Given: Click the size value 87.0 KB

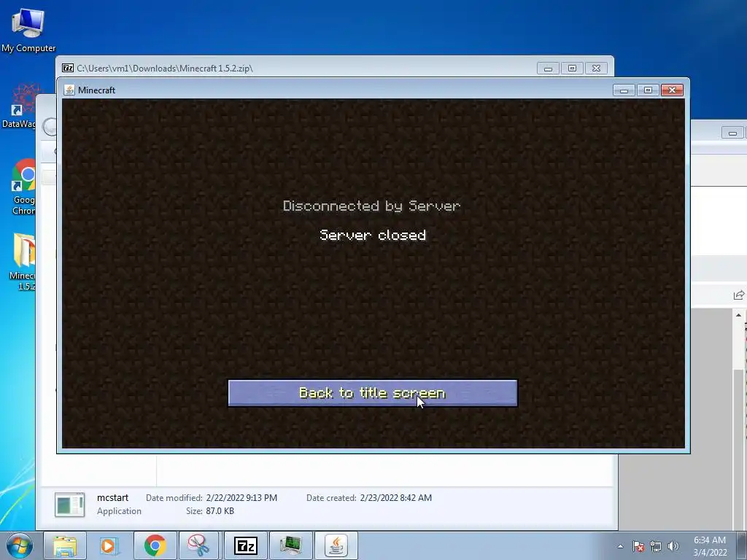Looking at the screenshot, I should click(x=220, y=511).
